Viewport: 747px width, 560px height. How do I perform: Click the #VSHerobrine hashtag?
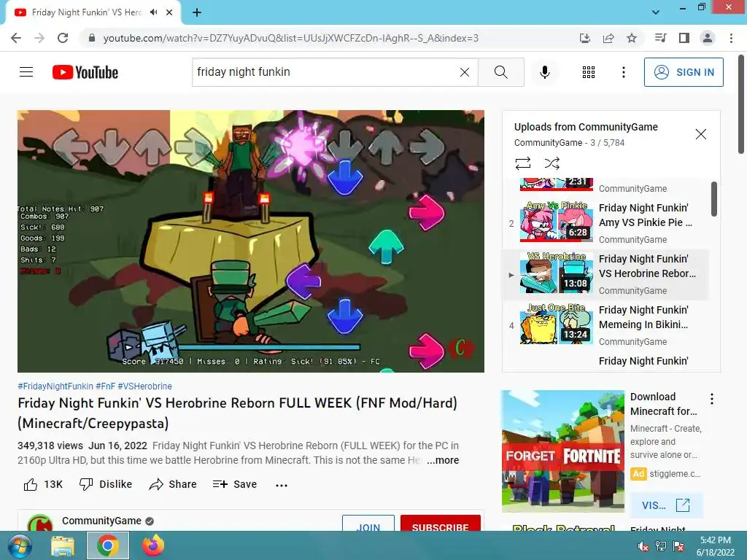[x=145, y=386]
